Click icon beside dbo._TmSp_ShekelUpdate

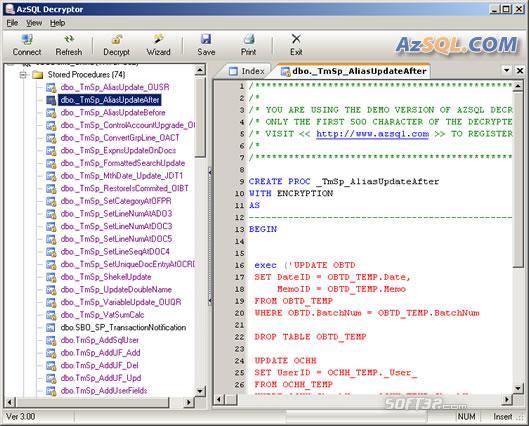point(51,277)
